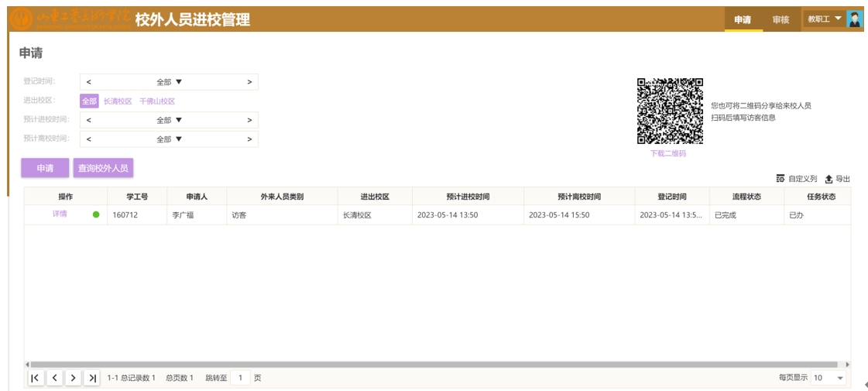Open the 每页显示 page size dropdown
Image resolution: width=868 pixels, height=391 pixels.
[x=829, y=378]
